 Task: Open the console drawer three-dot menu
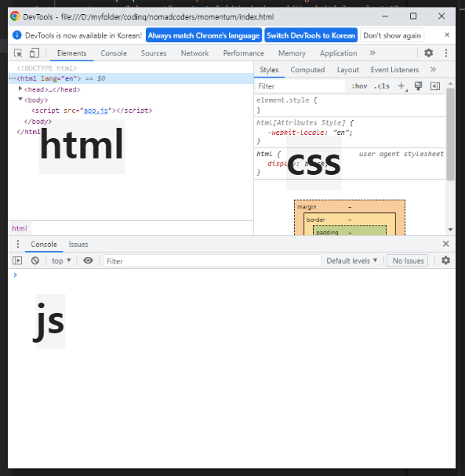18,244
